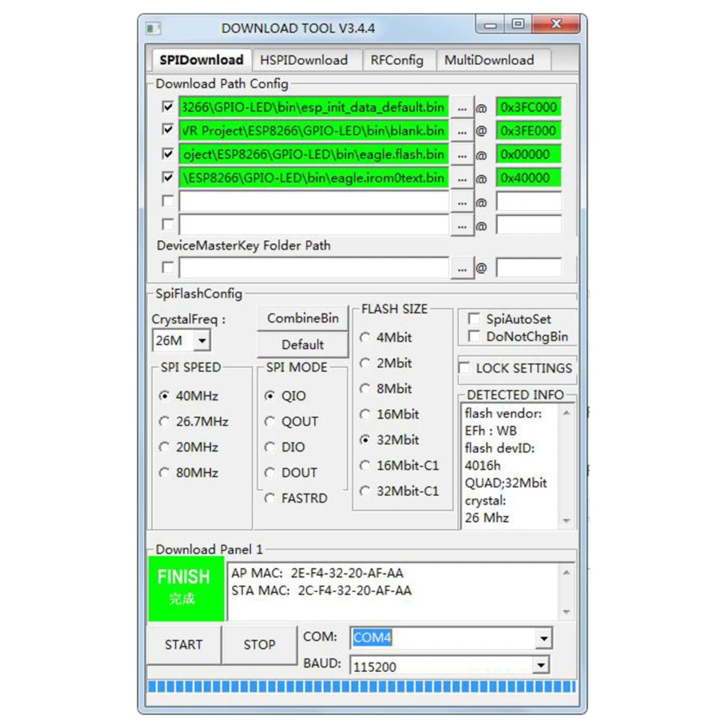Switch to the HSPIDownload tab
The image size is (728, 728).
304,60
